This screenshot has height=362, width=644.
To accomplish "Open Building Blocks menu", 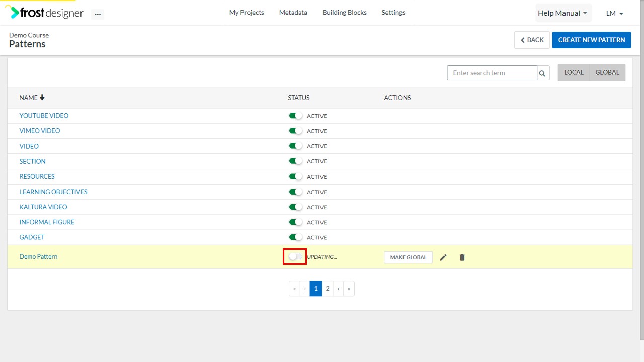I will (x=345, y=13).
